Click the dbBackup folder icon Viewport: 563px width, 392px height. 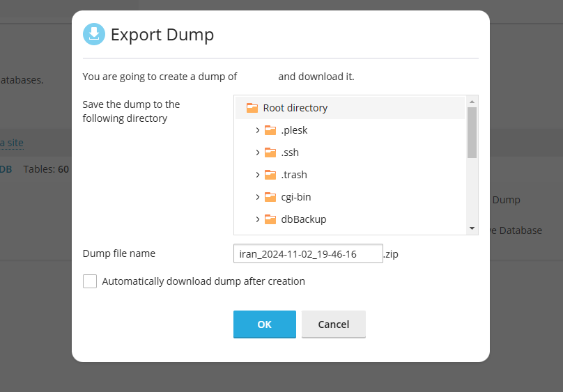point(270,219)
